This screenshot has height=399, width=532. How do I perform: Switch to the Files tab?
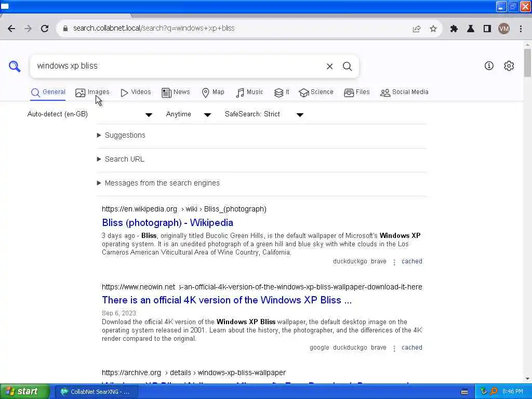(356, 92)
